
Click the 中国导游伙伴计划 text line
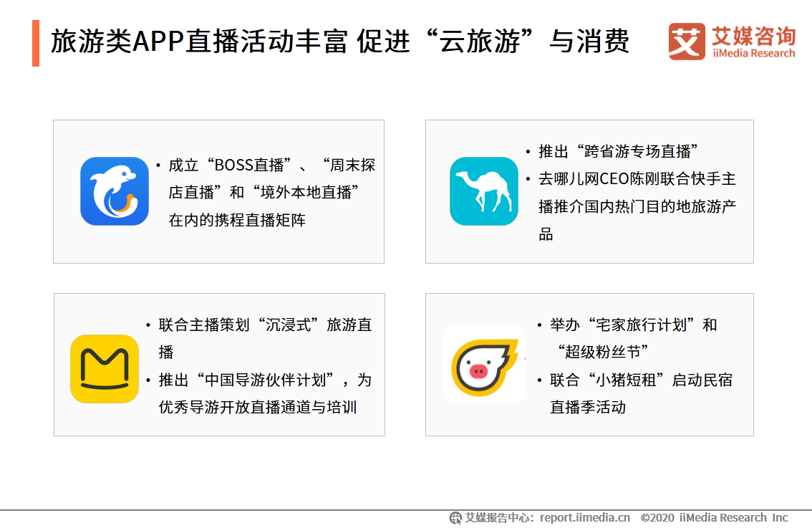[x=262, y=380]
